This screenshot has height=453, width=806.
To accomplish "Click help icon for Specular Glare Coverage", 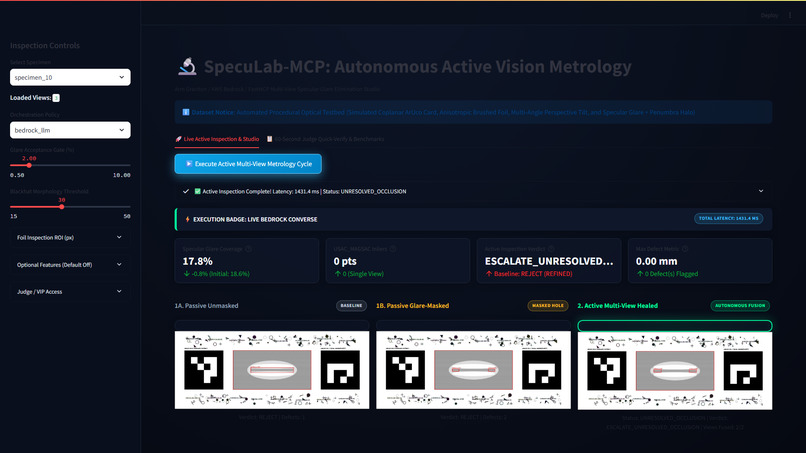I will 248,249.
